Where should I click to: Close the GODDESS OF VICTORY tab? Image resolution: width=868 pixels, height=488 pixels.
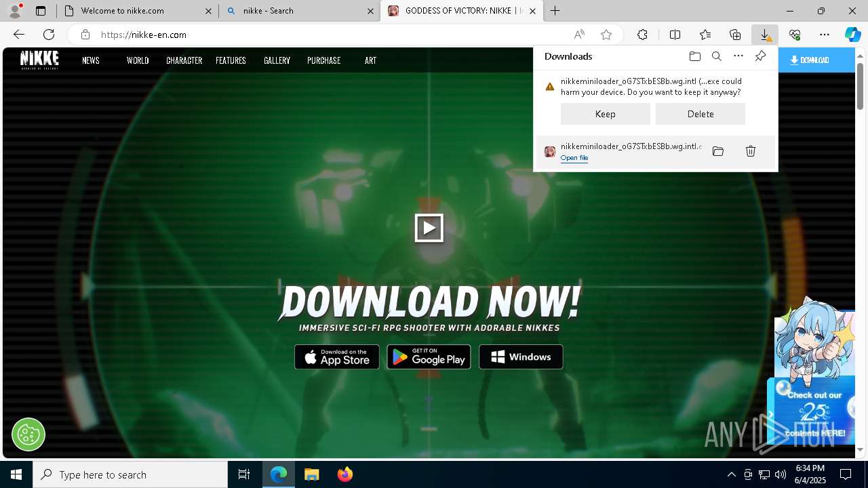pyautogui.click(x=532, y=11)
